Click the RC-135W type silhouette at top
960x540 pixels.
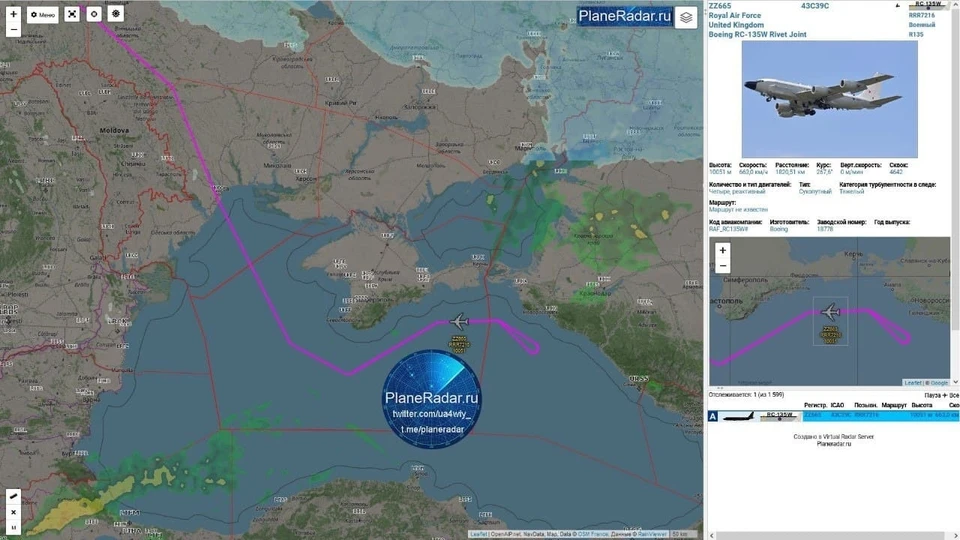coord(928,4)
